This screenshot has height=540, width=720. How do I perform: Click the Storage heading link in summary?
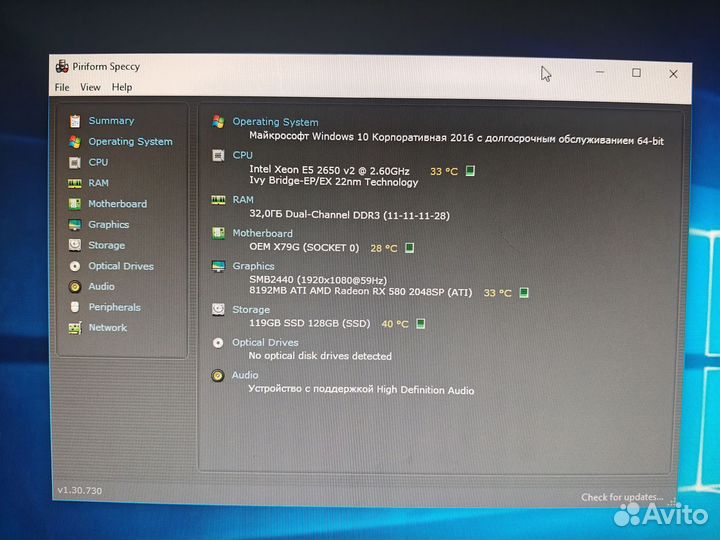(251, 309)
